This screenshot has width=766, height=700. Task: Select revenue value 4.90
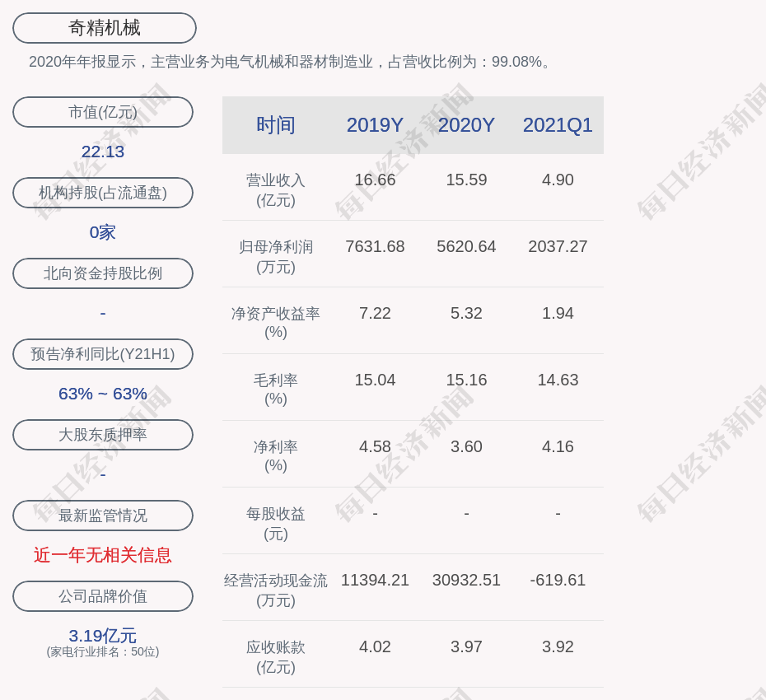(558, 180)
